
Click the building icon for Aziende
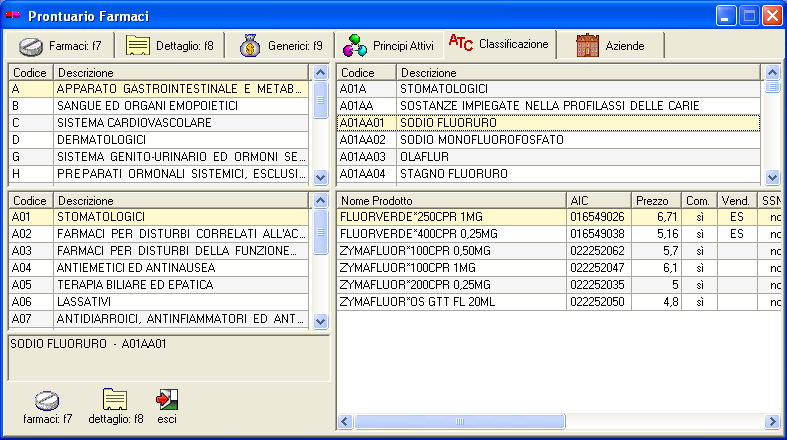tap(588, 46)
